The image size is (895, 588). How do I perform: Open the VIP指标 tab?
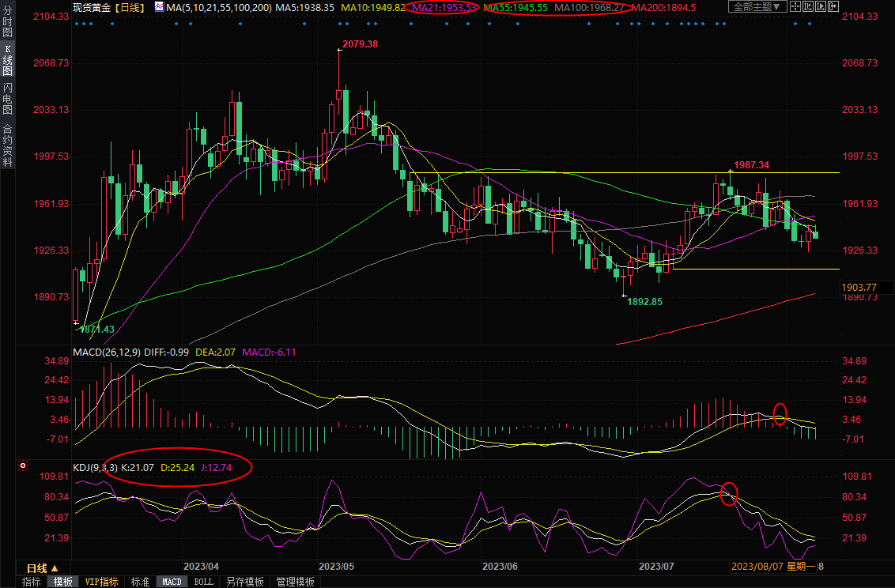coord(102,582)
